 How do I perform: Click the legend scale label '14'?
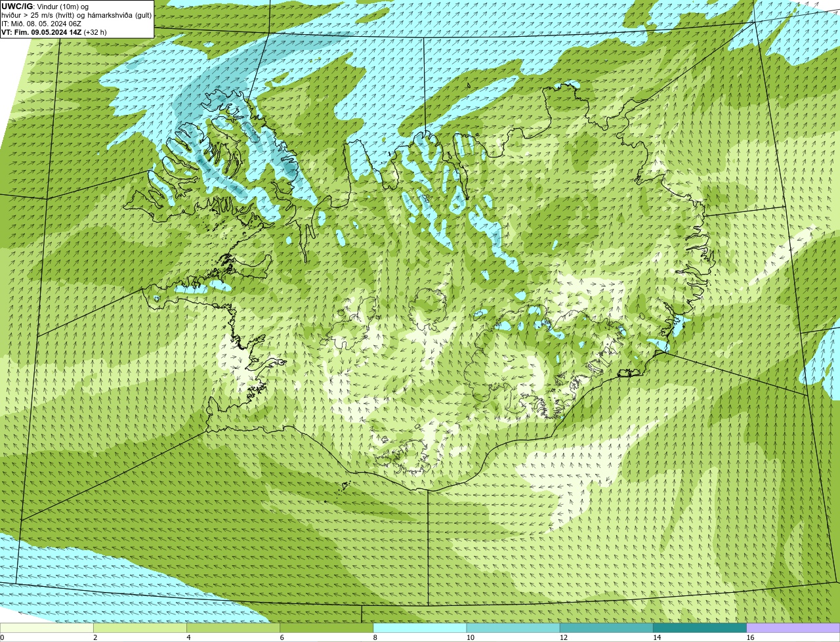[656, 637]
